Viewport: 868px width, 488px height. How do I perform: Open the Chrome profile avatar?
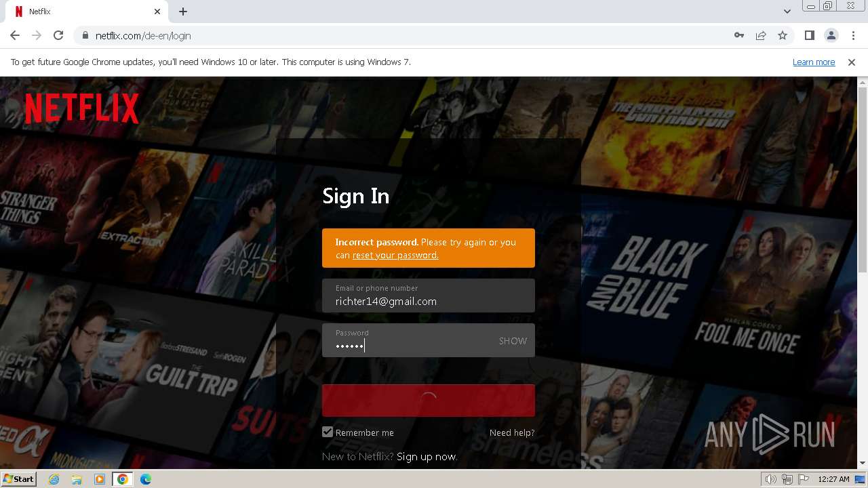(x=831, y=35)
